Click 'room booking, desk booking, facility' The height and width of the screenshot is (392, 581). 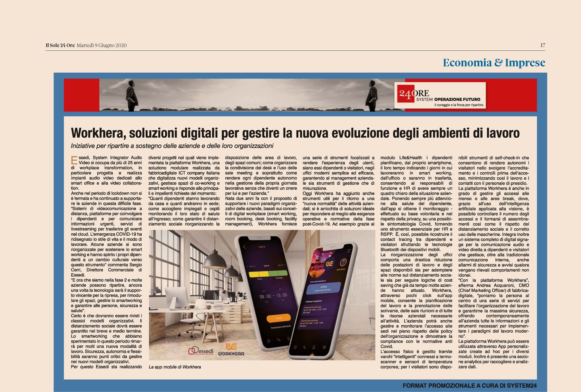tap(261, 219)
